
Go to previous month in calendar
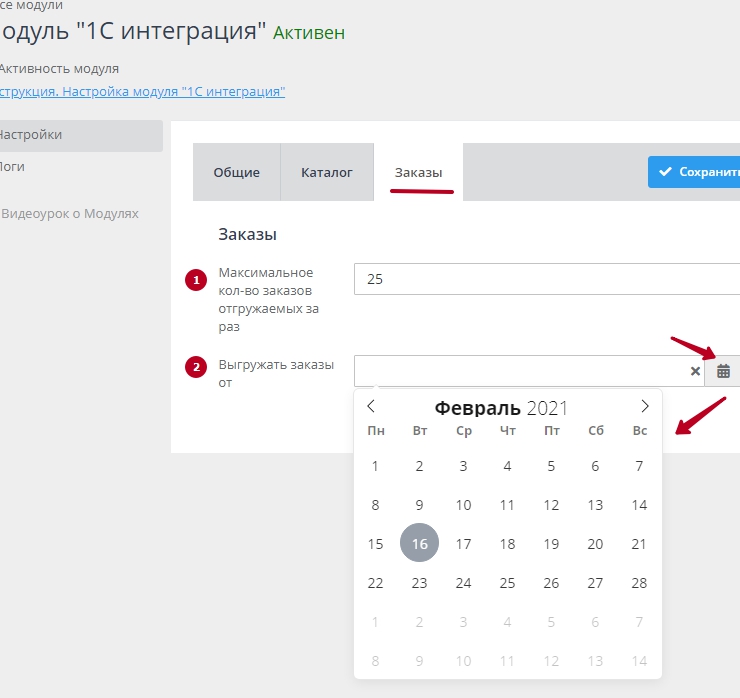coord(371,406)
